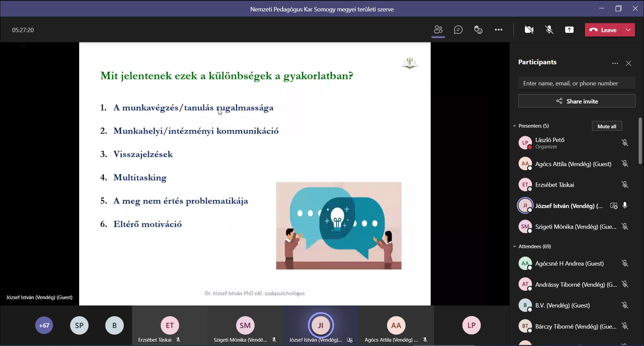Unmute your microphone

click(x=549, y=30)
